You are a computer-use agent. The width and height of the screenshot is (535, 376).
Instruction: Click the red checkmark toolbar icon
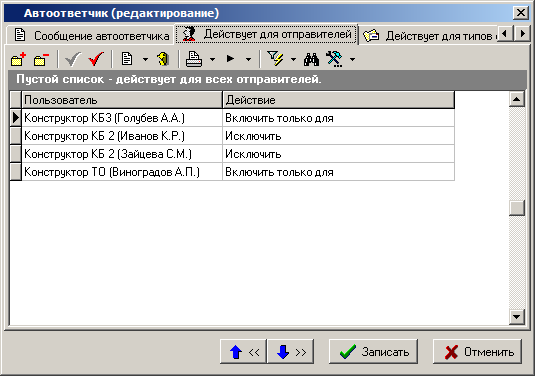tap(96, 59)
